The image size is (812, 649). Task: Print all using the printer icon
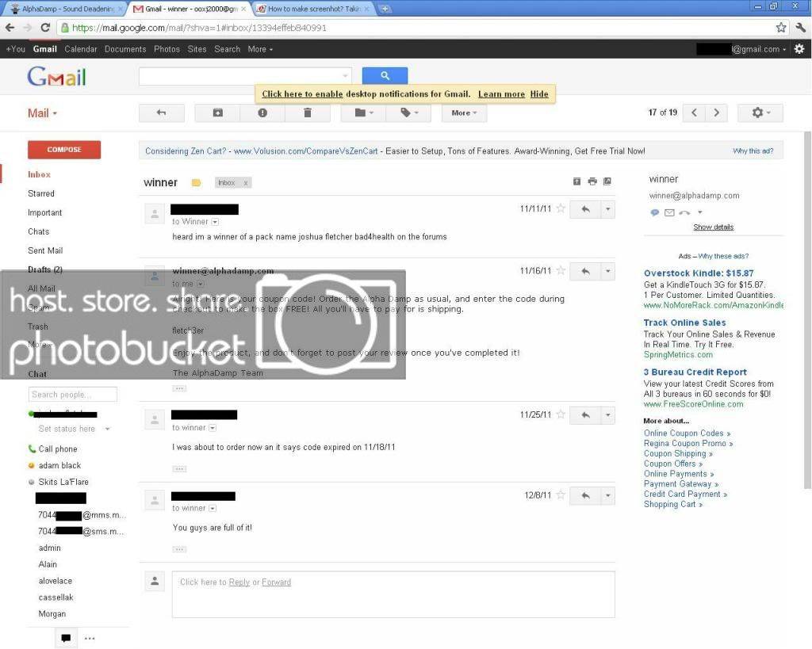(x=592, y=181)
